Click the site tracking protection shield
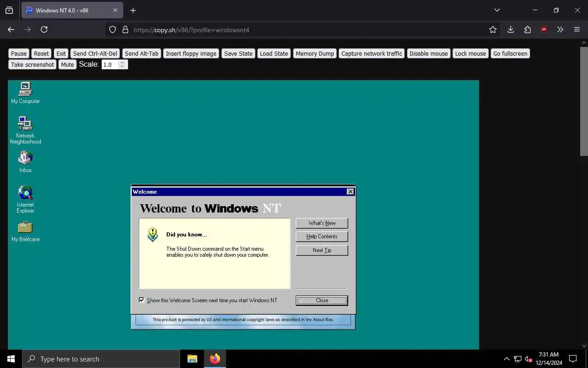Viewport: 588px width, 368px height. 113,29
